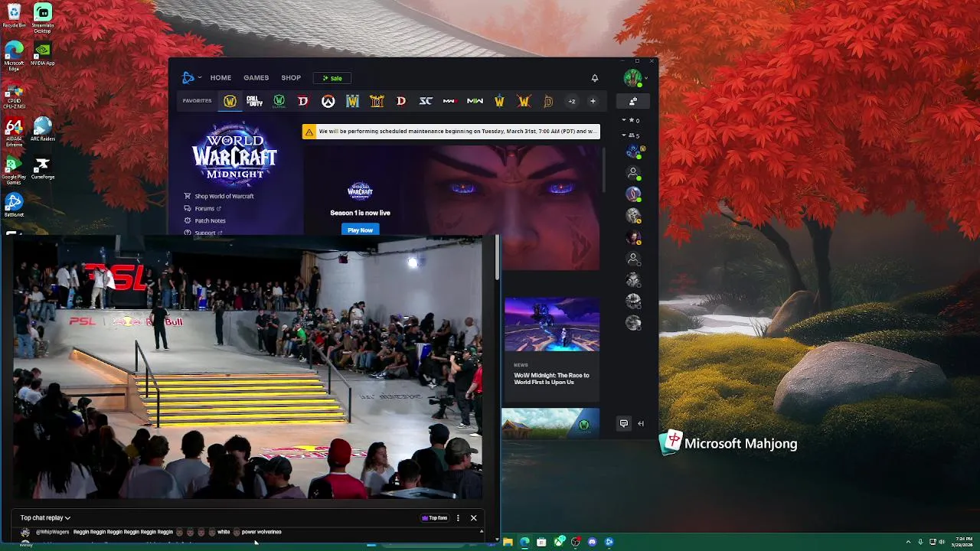Viewport: 980px width, 551px height.
Task: Click Play Now for Season 1
Action: point(360,230)
